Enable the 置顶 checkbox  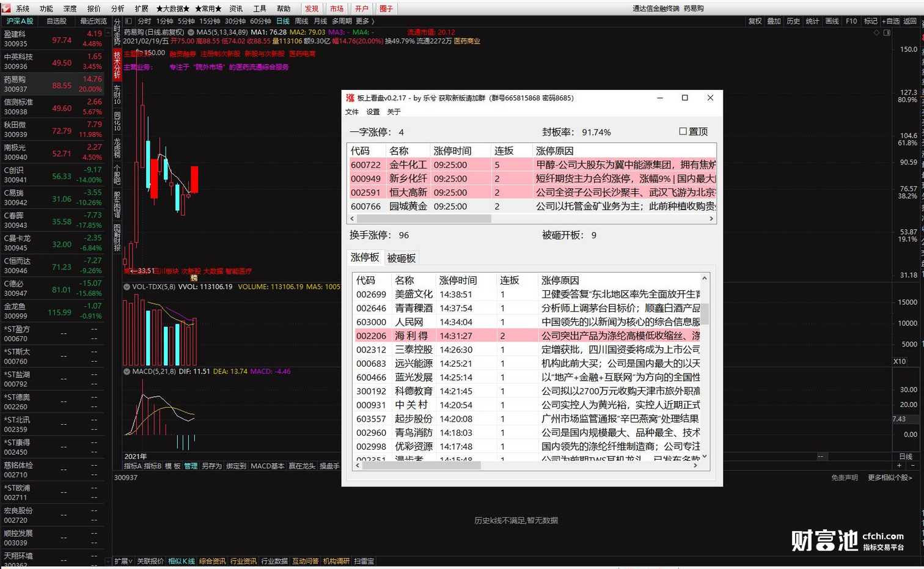pos(683,131)
